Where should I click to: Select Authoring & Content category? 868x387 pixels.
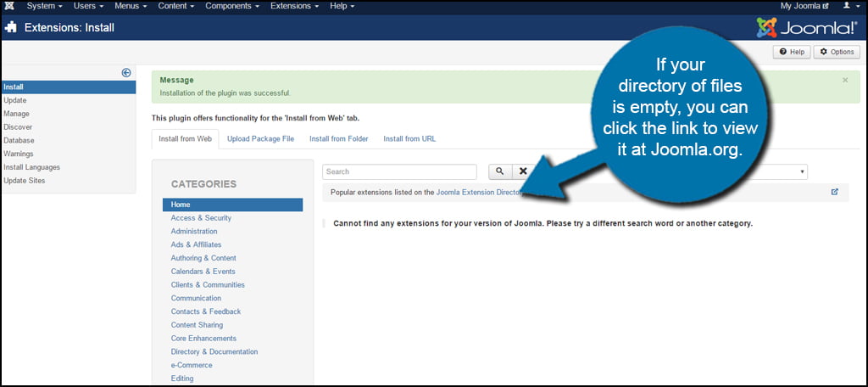tap(203, 258)
